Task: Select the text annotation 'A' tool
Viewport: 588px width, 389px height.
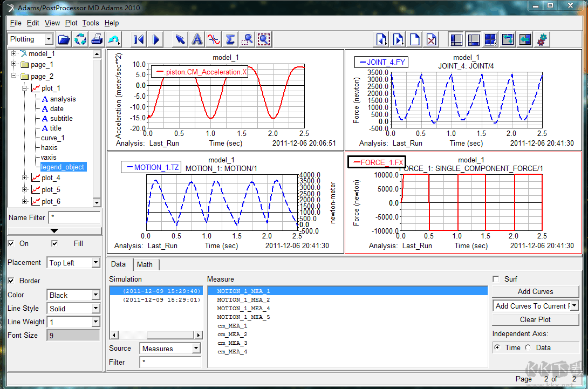Action: point(197,39)
